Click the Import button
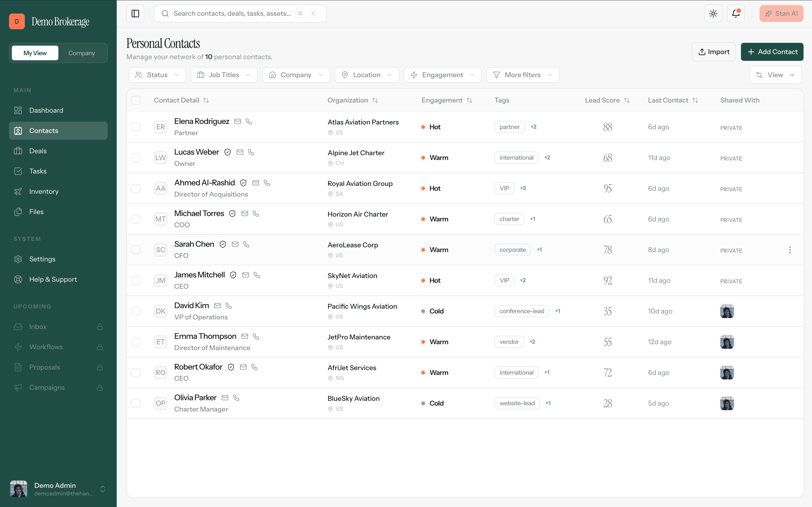The width and height of the screenshot is (812, 507). tap(714, 52)
